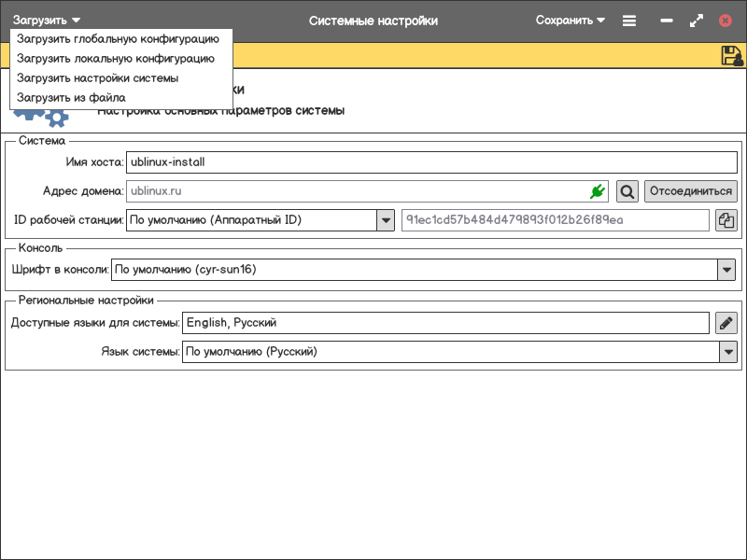
Task: Click the domain address field ublinux.ru
Action: click(355, 191)
